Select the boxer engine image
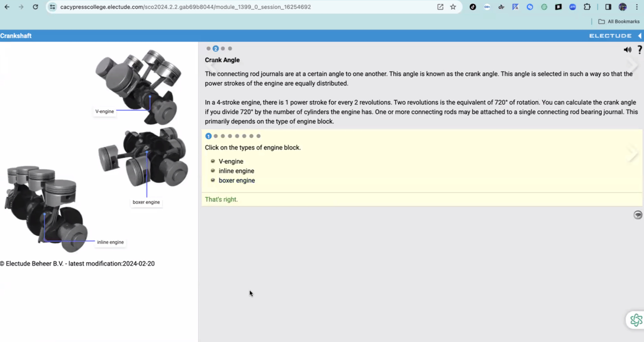The width and height of the screenshot is (644, 342). (x=144, y=157)
